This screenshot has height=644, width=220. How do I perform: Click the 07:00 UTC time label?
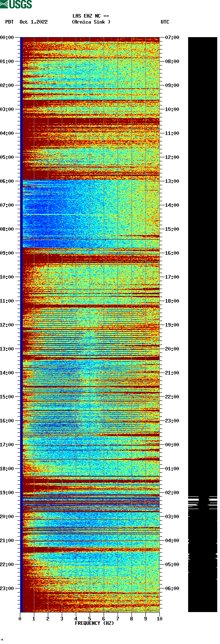[172, 38]
